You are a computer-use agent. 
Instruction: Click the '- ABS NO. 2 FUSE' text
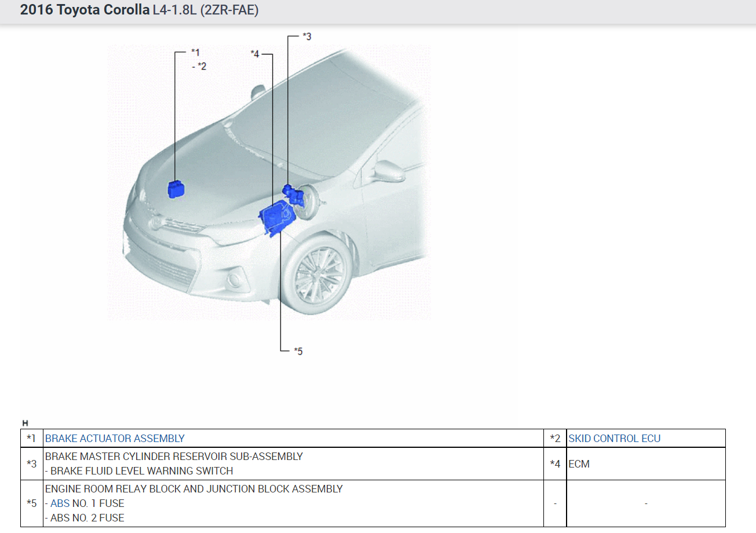tap(85, 518)
